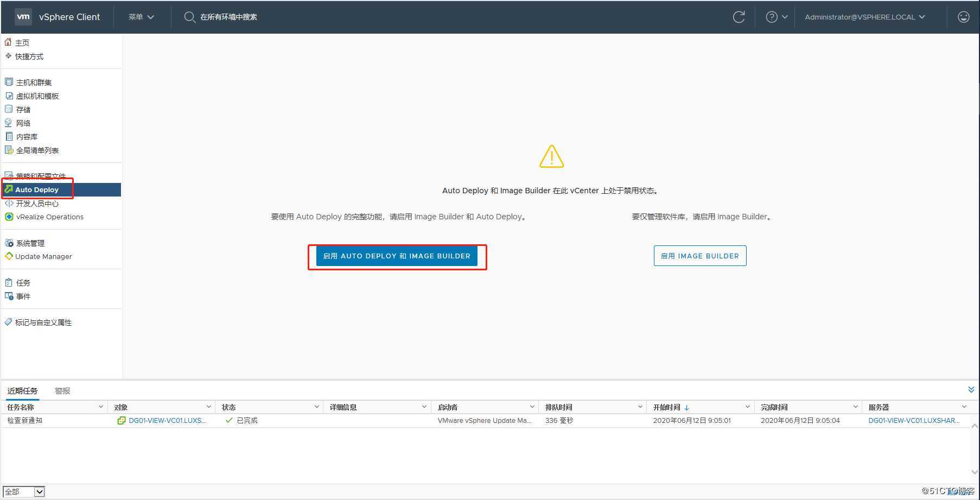Open the 排队时间 column filter dropdown
980x500 pixels.
(x=640, y=407)
